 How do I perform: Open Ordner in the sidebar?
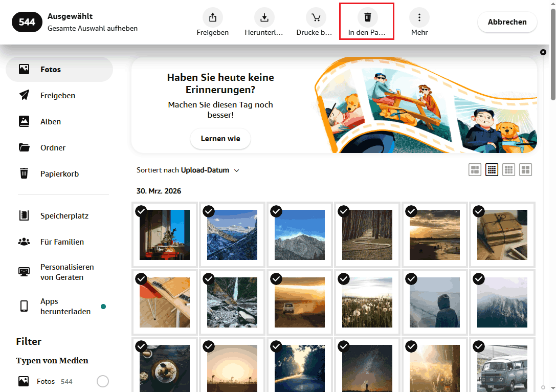click(x=53, y=148)
